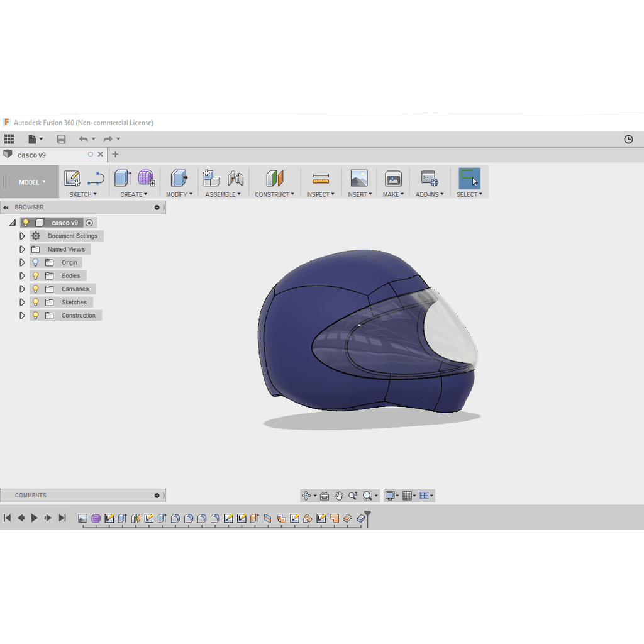
Task: Hide the Bodies folder via lightbulb
Action: coord(36,275)
